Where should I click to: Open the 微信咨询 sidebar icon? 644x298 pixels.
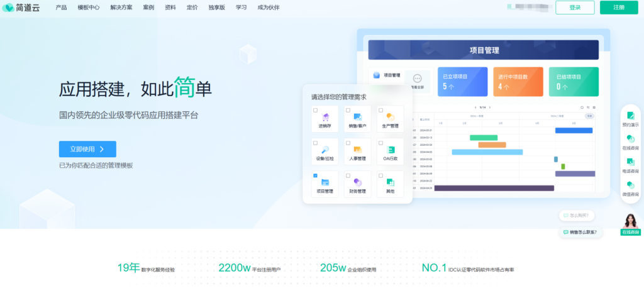[630, 185]
